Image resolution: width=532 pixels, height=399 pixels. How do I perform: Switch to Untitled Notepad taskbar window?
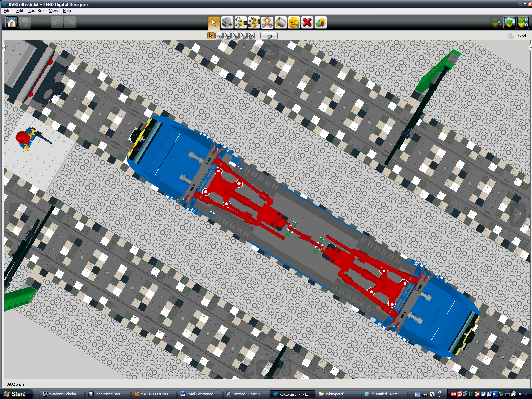[384, 394]
